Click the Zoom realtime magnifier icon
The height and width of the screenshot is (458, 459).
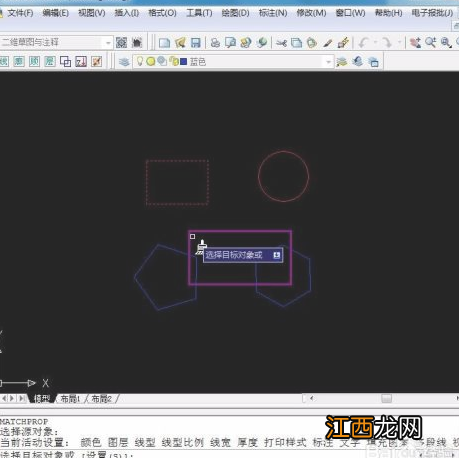[x=430, y=43]
